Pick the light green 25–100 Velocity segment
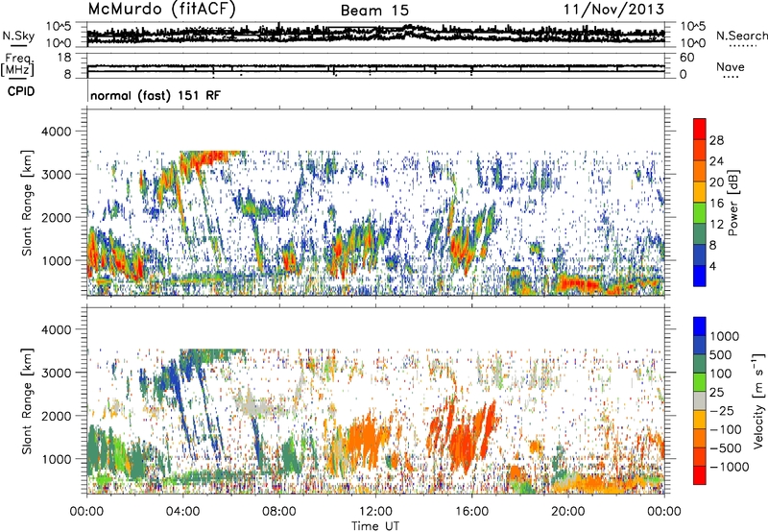Viewport: 768px width, 532px height. click(x=700, y=382)
